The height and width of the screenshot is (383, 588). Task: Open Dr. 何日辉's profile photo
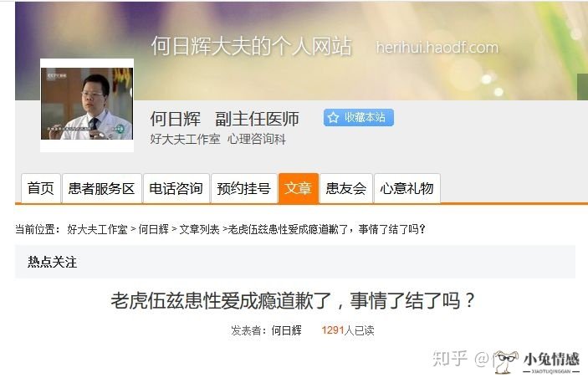(x=87, y=105)
